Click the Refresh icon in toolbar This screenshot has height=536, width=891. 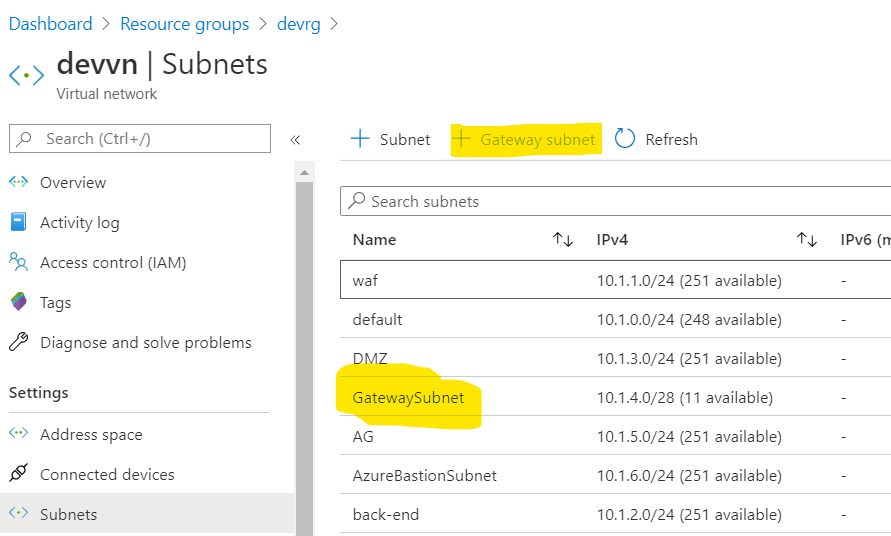tap(625, 139)
